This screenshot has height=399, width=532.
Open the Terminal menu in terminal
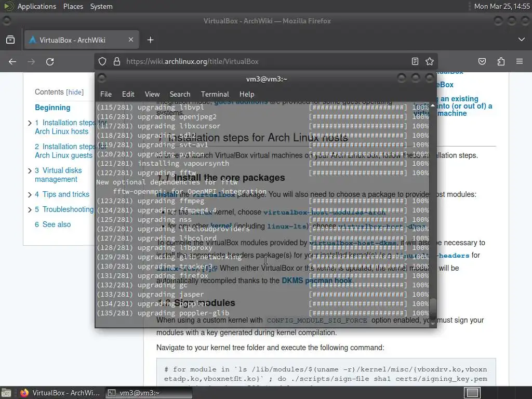[x=215, y=94]
